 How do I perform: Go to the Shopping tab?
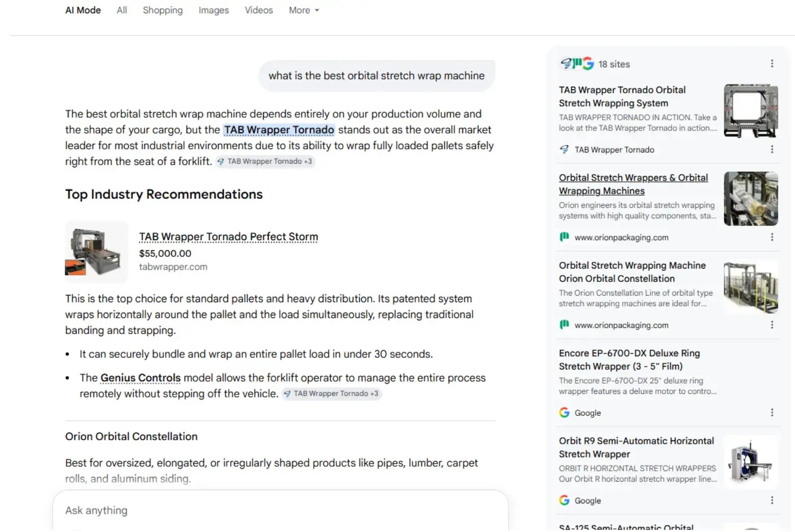tap(163, 10)
